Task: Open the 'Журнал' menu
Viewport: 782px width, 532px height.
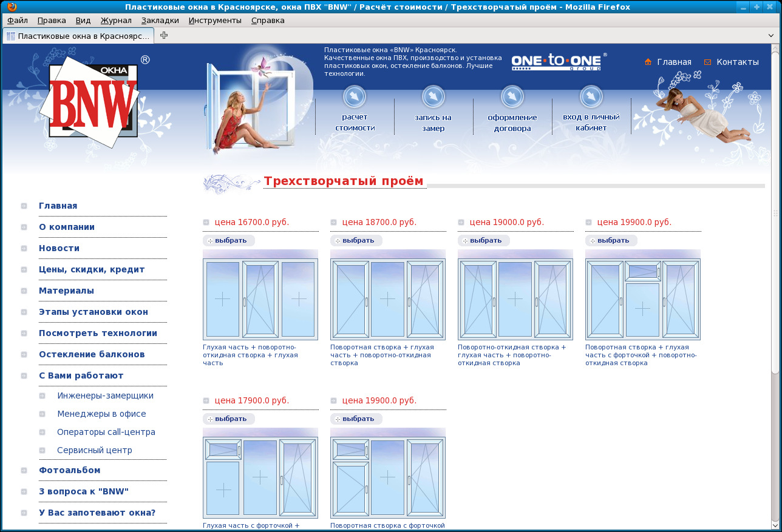Action: [116, 20]
